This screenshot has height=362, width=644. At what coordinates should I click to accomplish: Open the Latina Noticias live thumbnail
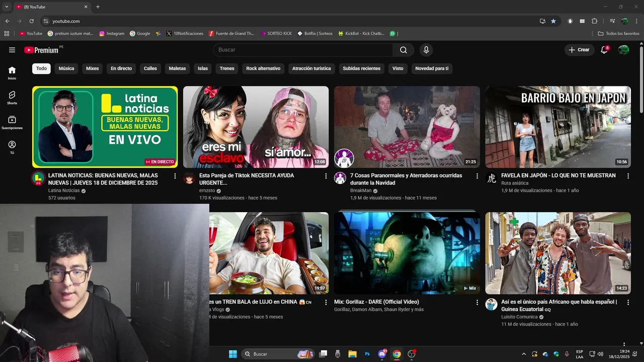click(x=105, y=127)
